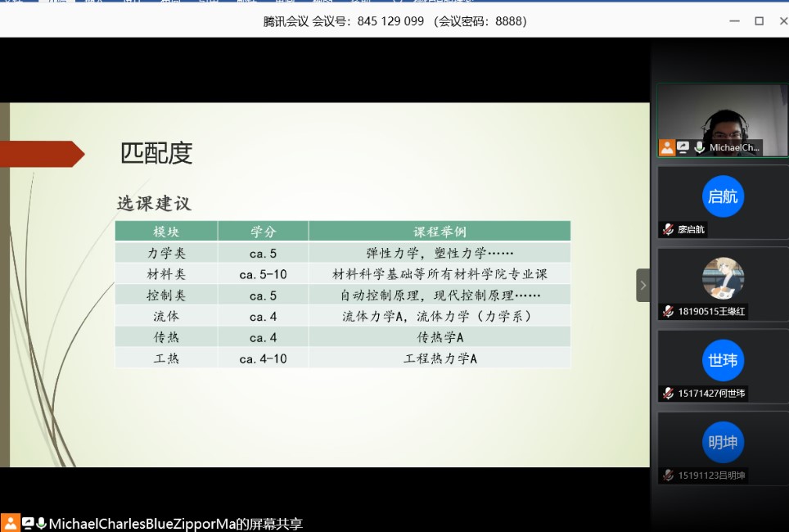Select the 启航 blue avatar tile
The image size is (789, 532).
point(722,196)
